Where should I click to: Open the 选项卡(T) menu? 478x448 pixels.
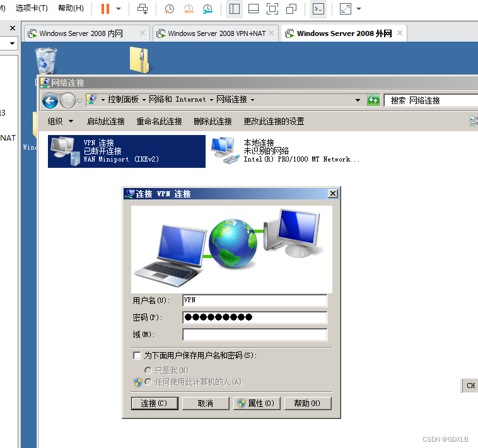[32, 8]
